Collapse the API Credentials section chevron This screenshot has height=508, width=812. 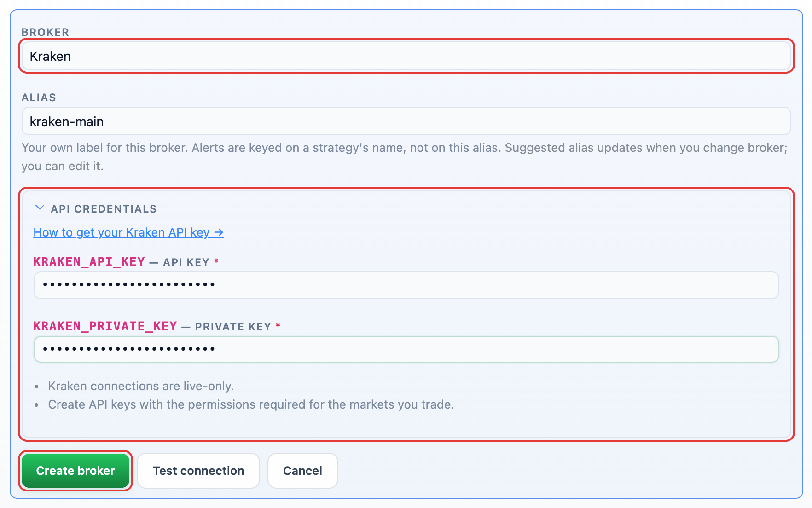click(40, 208)
